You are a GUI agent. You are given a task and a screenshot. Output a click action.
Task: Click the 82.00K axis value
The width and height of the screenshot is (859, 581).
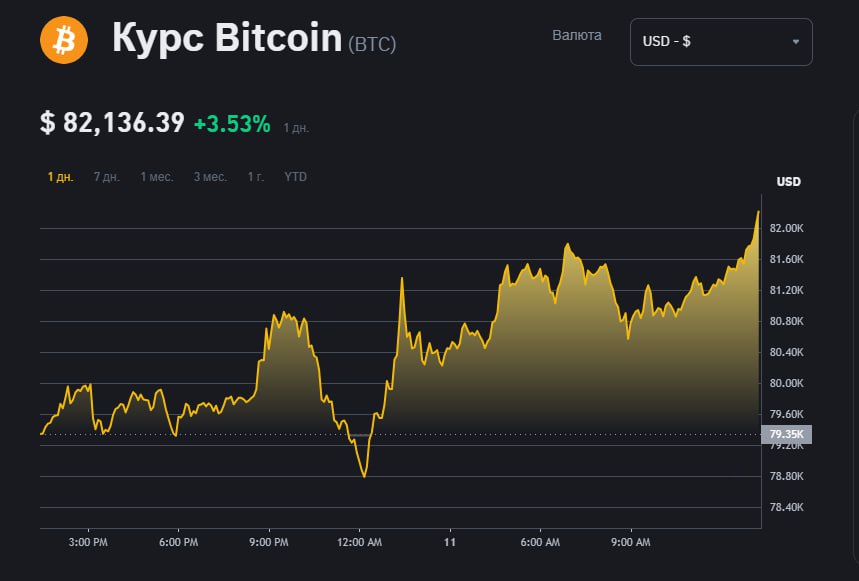point(786,228)
